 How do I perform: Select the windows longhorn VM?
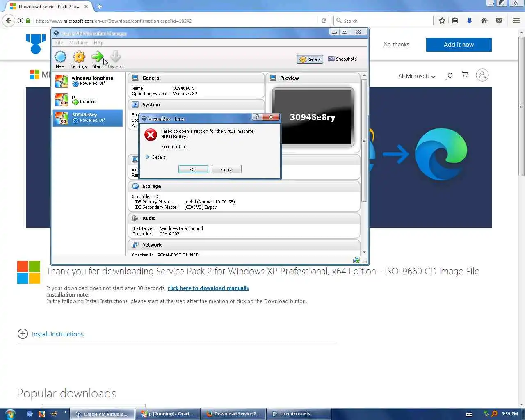pyautogui.click(x=88, y=81)
